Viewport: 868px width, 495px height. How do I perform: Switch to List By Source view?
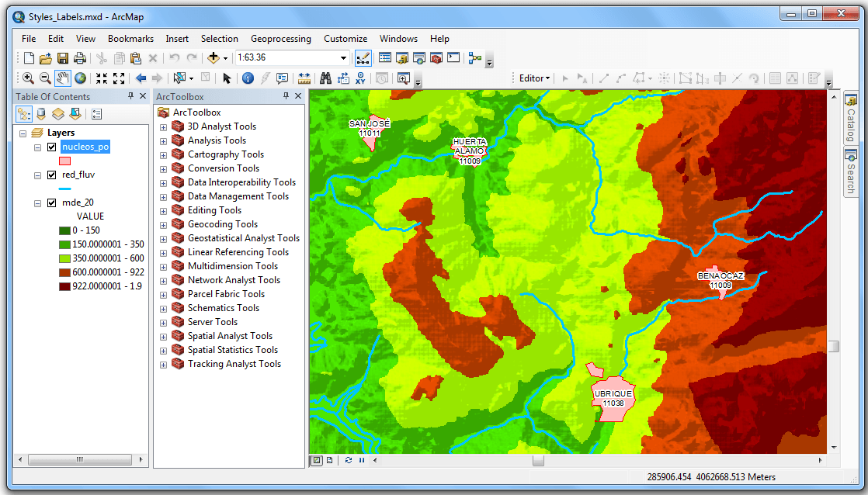coord(41,114)
